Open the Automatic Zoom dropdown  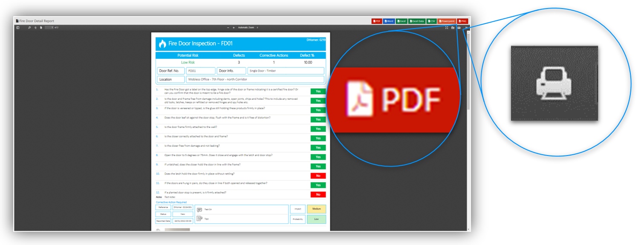click(247, 28)
